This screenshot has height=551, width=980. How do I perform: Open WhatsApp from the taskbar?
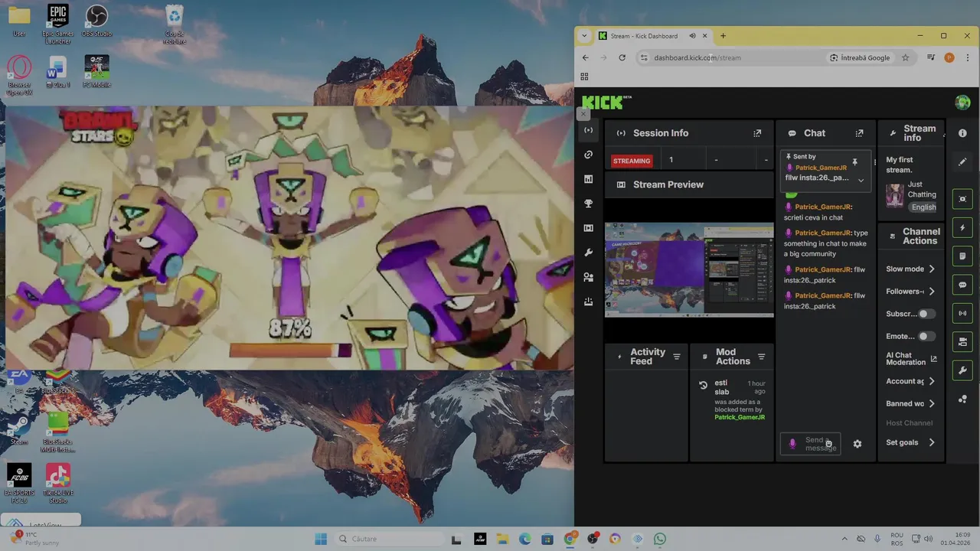(x=660, y=539)
